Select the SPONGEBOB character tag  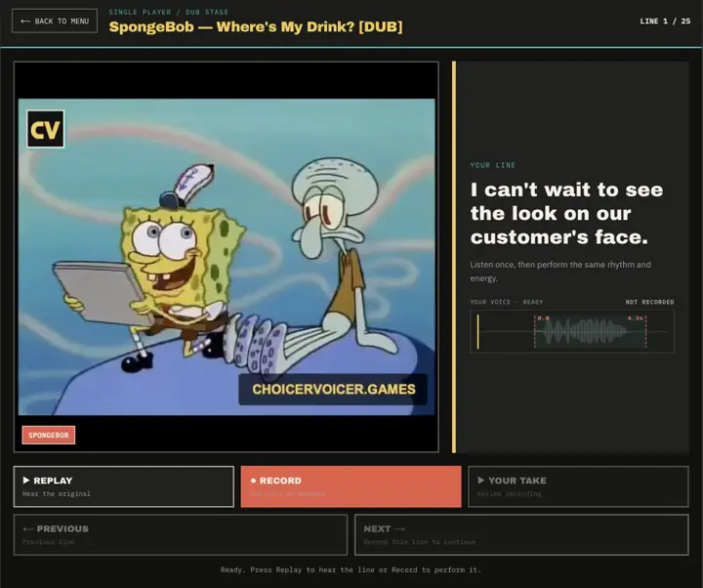(49, 435)
